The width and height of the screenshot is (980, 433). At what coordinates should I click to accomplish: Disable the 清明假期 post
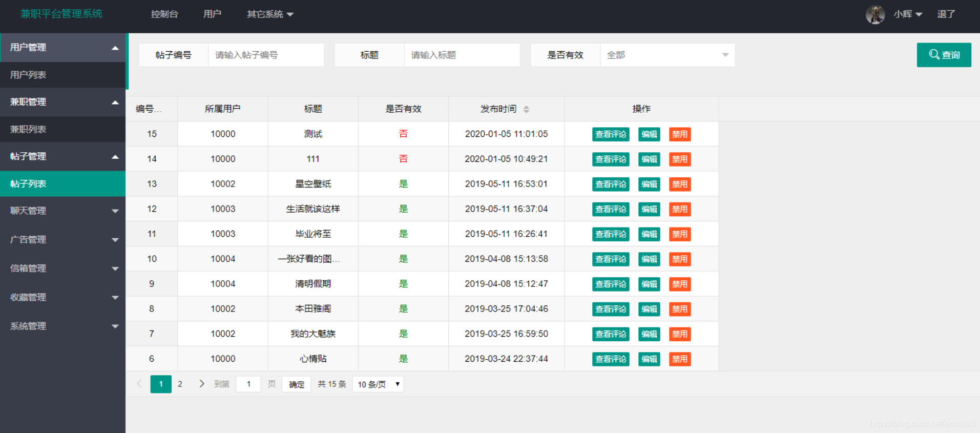pos(680,284)
